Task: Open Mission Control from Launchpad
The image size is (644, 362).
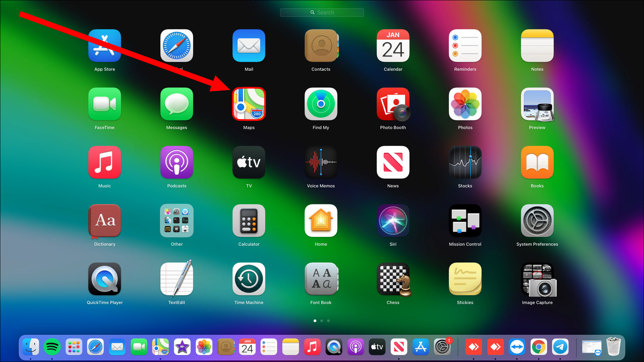Action: [x=465, y=221]
